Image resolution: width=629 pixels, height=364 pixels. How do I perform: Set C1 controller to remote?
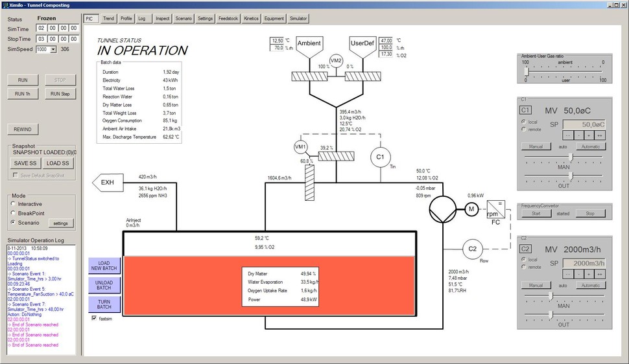524,129
